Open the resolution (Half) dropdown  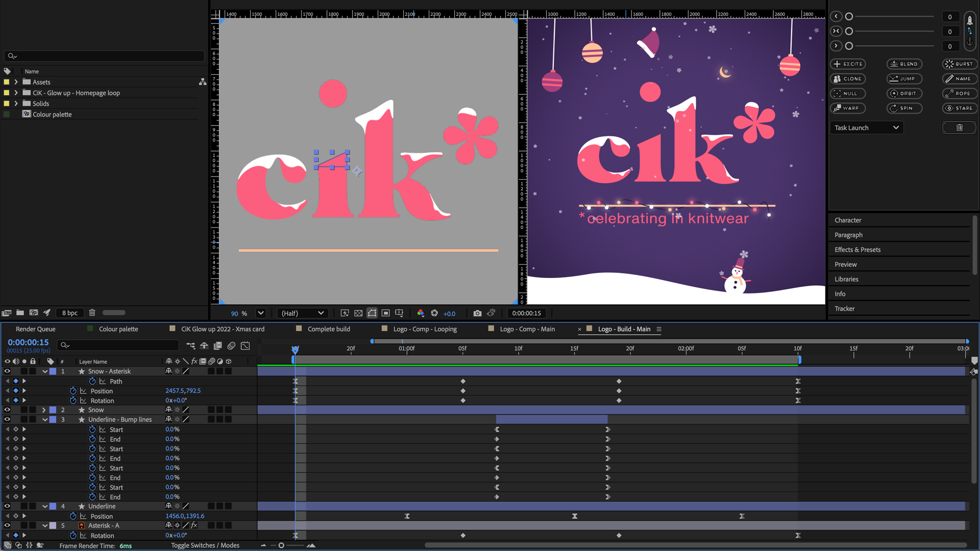(x=303, y=313)
